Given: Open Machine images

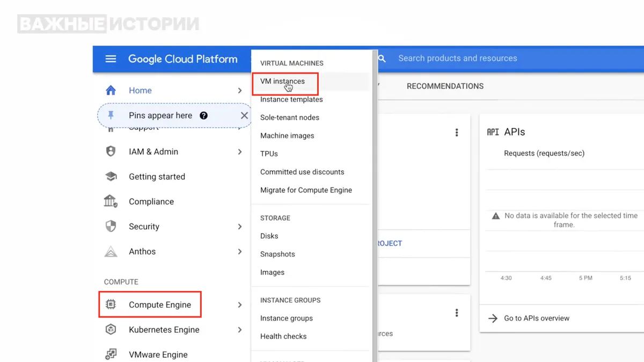Looking at the screenshot, I should pyautogui.click(x=287, y=136).
